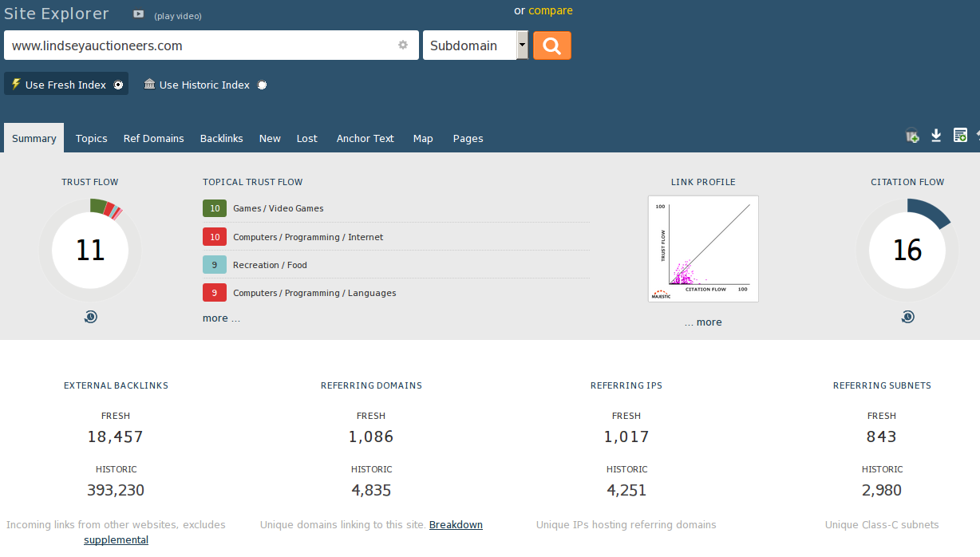This screenshot has height=557, width=980.
Task: Click the play video icon
Action: click(139, 14)
